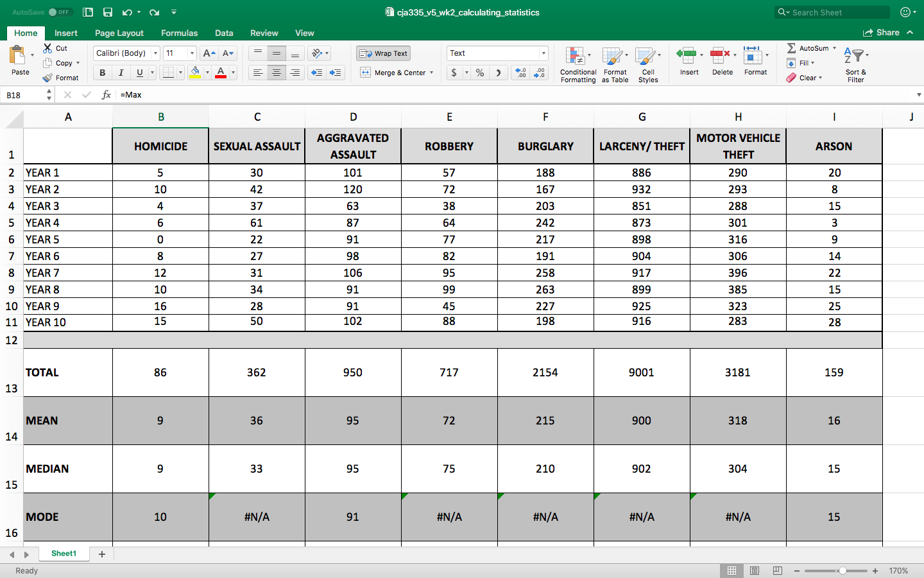Open Cell Styles gallery
This screenshot has width=924, height=578.
[648, 64]
